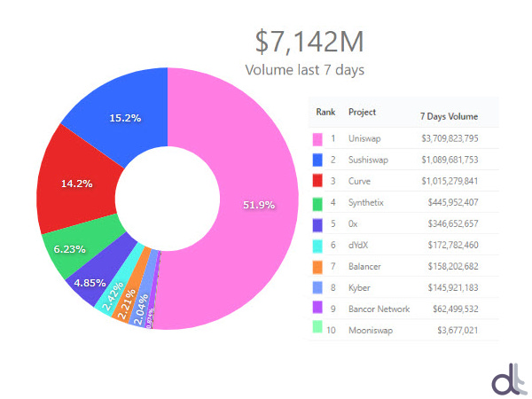
Task: Click the $1,015,279,841 volume value
Action: click(450, 181)
